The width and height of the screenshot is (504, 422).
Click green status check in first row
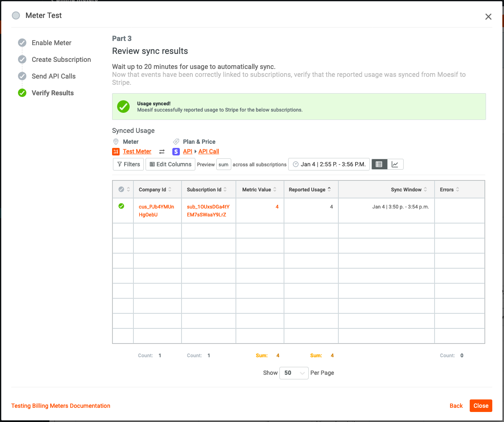click(121, 206)
